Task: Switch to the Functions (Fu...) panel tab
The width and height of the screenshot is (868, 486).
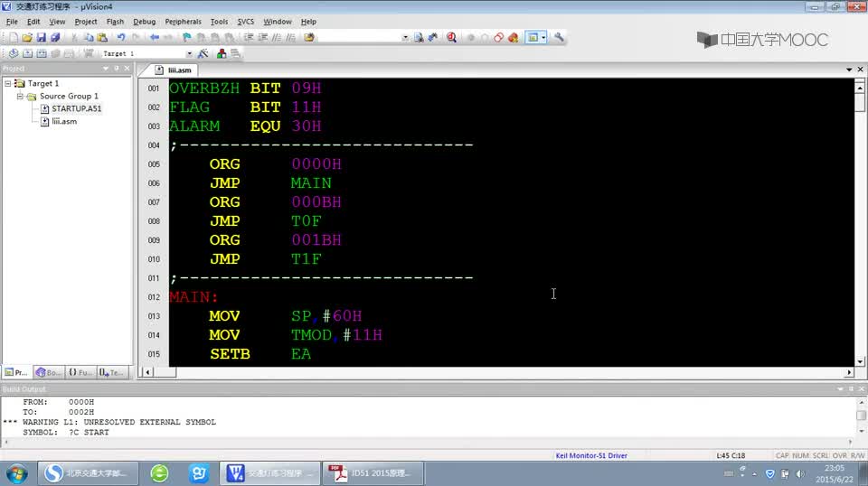Action: tap(80, 373)
